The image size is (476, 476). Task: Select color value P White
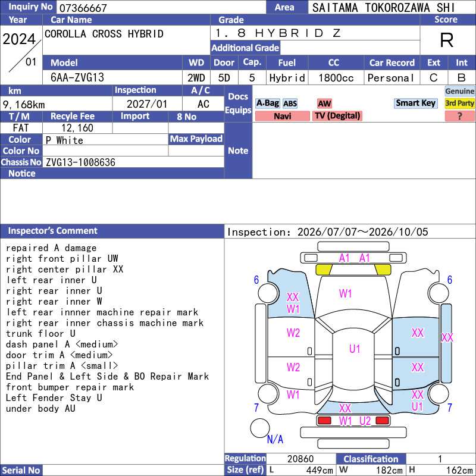point(64,140)
